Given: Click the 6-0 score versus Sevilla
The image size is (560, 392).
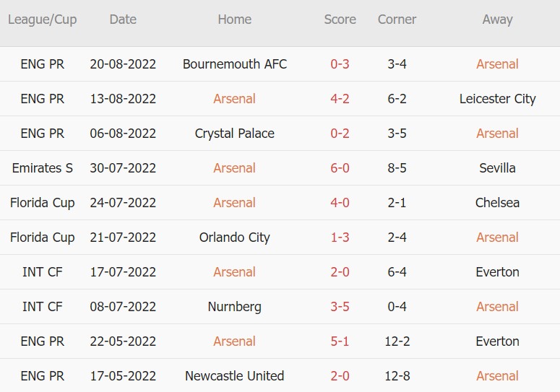Looking at the screenshot, I should [340, 168].
